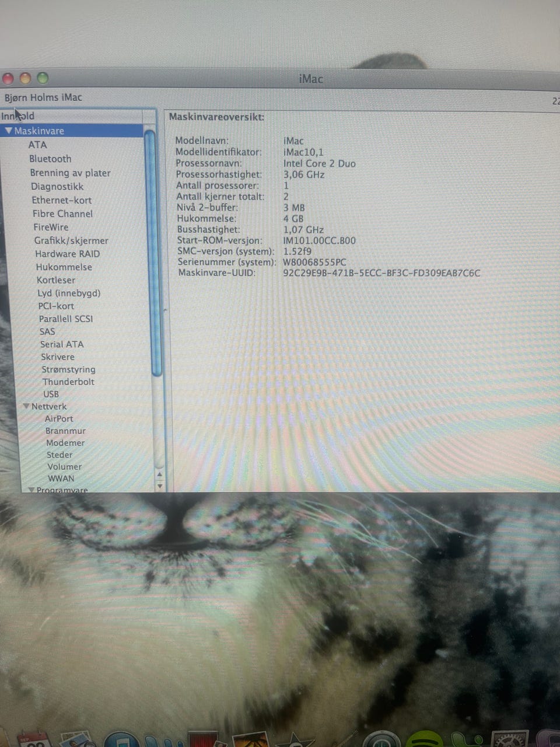Open Spotify from the Dock
The width and height of the screenshot is (560, 747).
pyautogui.click(x=425, y=740)
